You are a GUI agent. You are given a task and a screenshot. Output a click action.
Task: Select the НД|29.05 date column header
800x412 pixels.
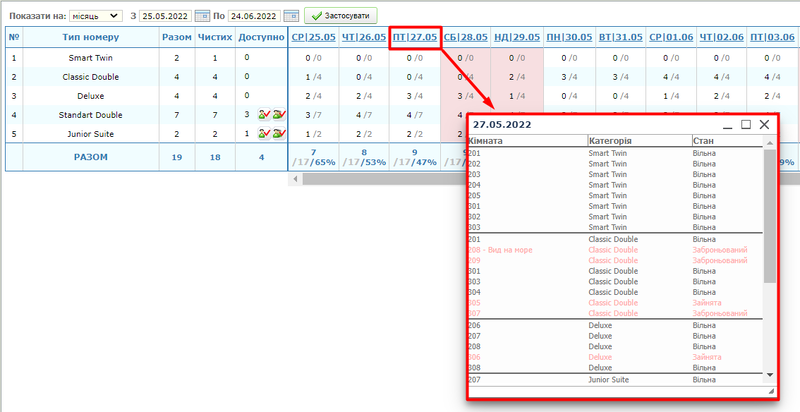click(x=517, y=37)
